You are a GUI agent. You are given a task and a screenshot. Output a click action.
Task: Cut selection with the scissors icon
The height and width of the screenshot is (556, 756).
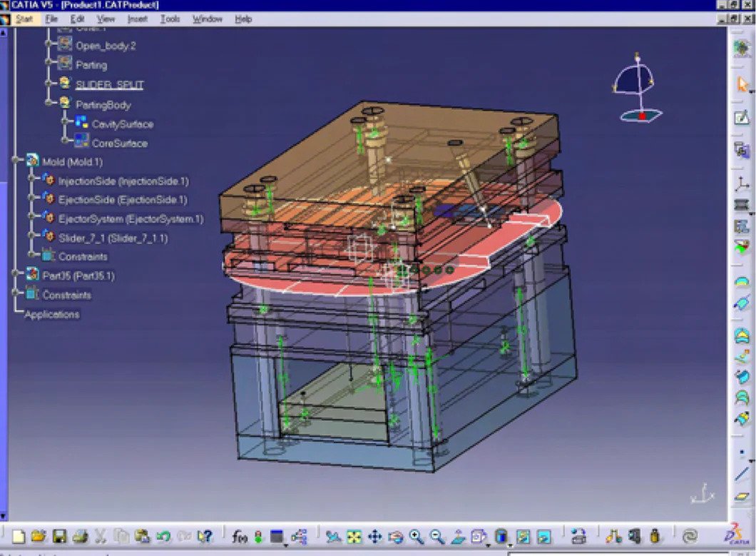point(101,536)
